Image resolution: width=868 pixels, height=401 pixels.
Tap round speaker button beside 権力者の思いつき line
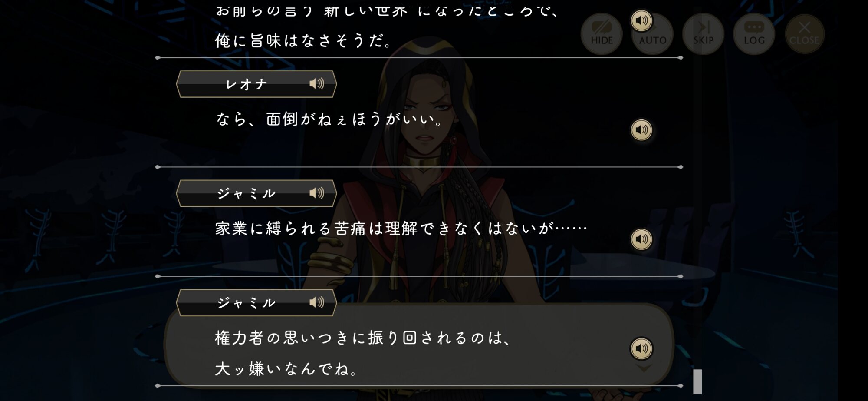click(x=641, y=348)
